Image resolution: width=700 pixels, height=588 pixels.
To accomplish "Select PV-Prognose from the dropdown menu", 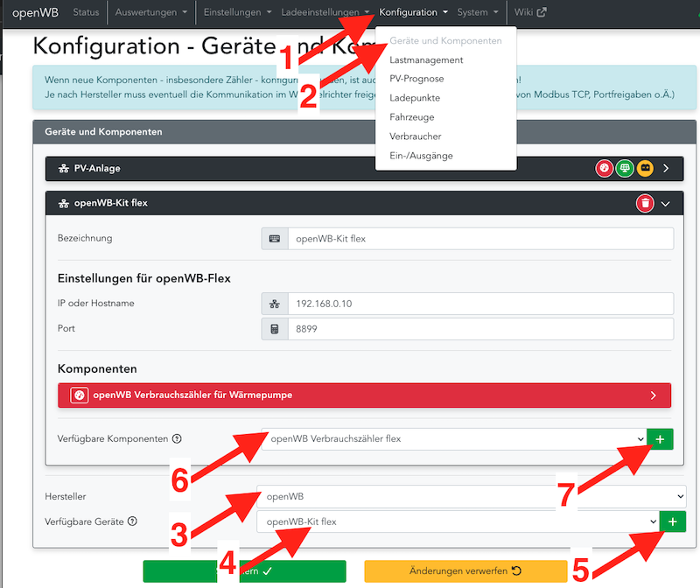I will click(416, 79).
